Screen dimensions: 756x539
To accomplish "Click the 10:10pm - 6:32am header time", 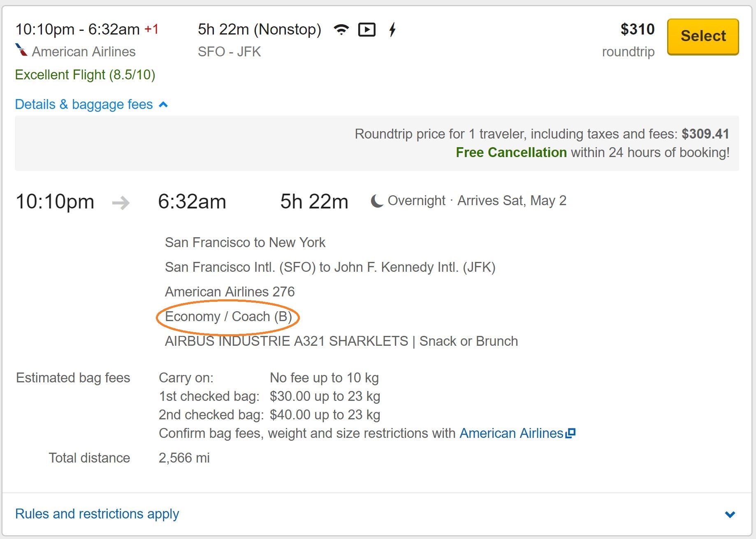I will pos(78,30).
